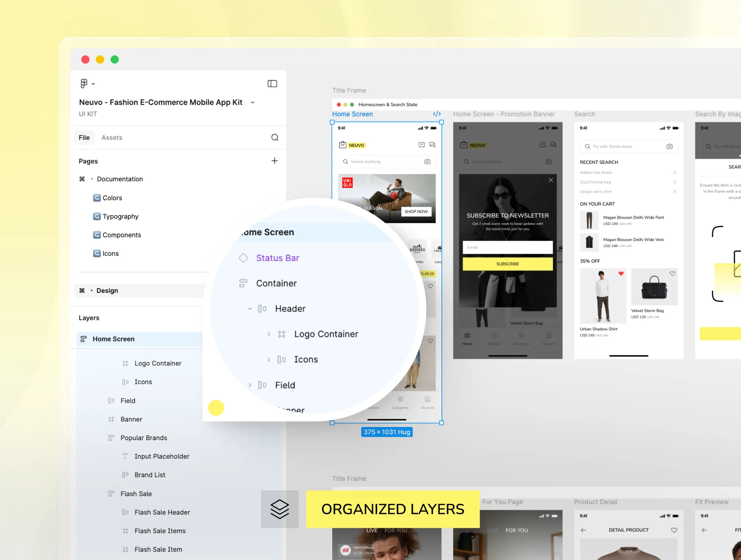Click camera icon in Search screen field
This screenshot has width=741, height=560.
(x=669, y=147)
